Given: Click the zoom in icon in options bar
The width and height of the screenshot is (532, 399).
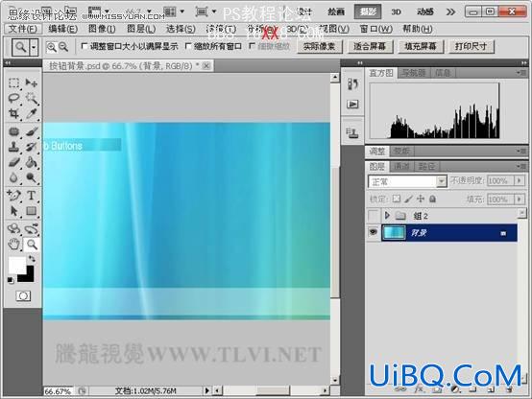Looking at the screenshot, I should [51, 47].
